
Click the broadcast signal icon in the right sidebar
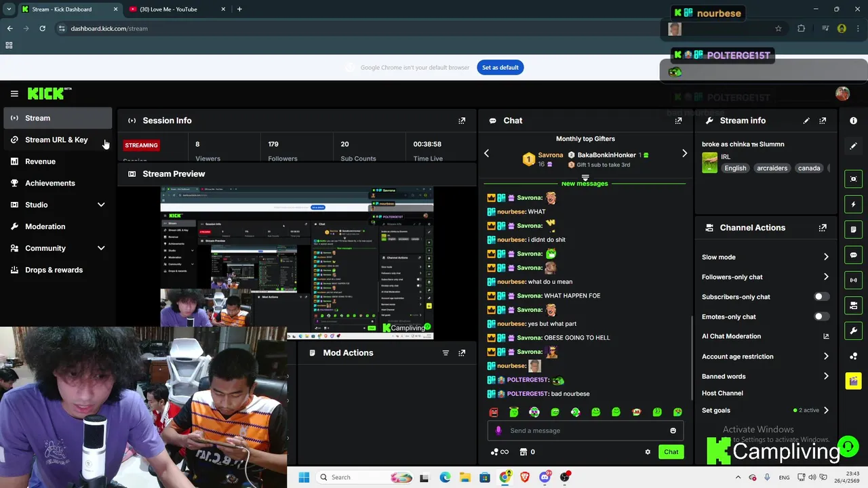(x=853, y=280)
